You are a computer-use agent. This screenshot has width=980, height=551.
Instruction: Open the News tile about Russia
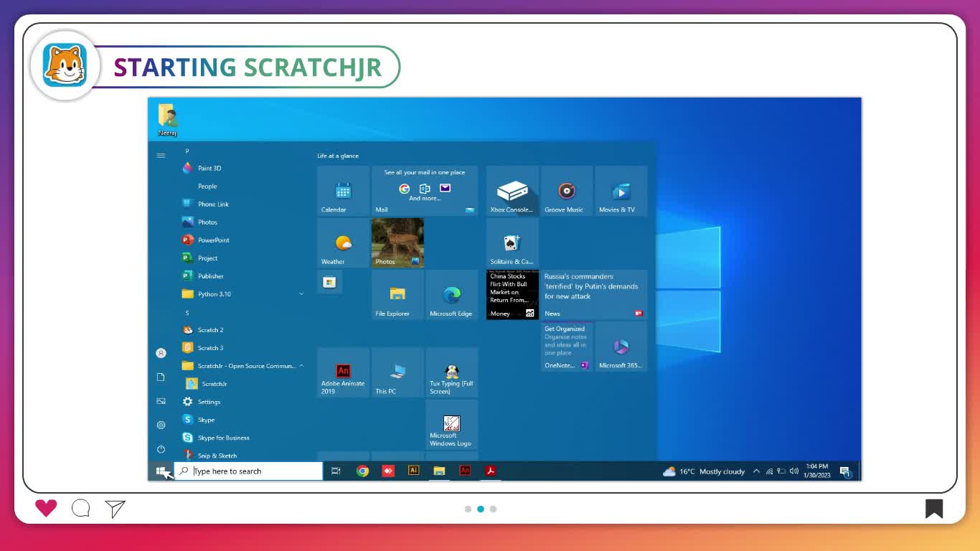(594, 294)
